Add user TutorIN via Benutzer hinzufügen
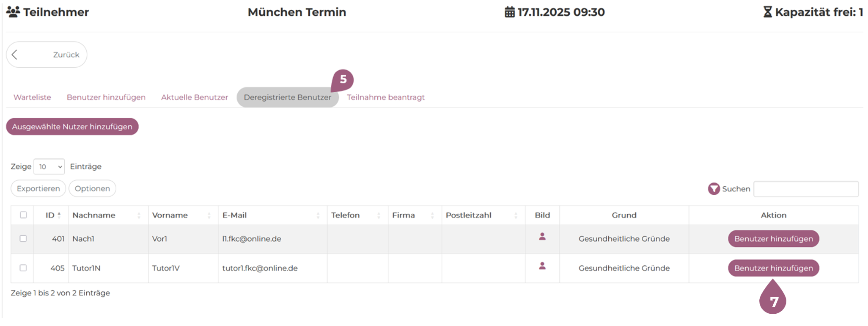 click(x=773, y=268)
